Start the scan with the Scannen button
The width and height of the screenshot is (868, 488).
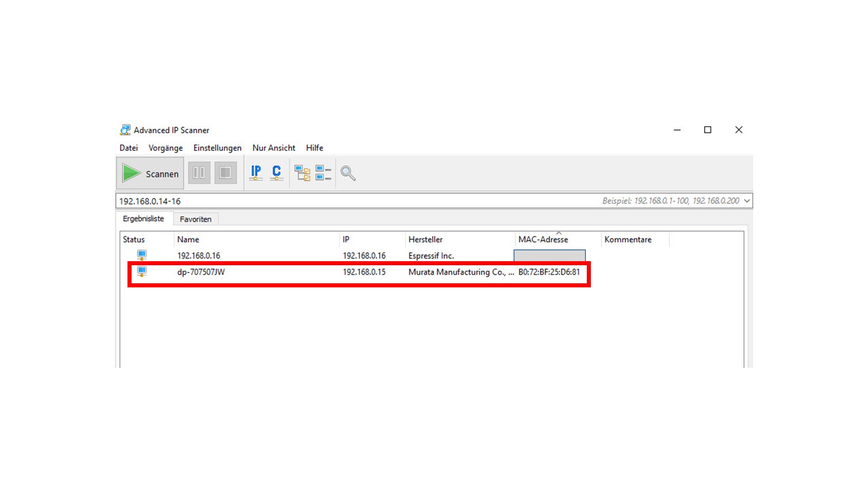pos(150,173)
